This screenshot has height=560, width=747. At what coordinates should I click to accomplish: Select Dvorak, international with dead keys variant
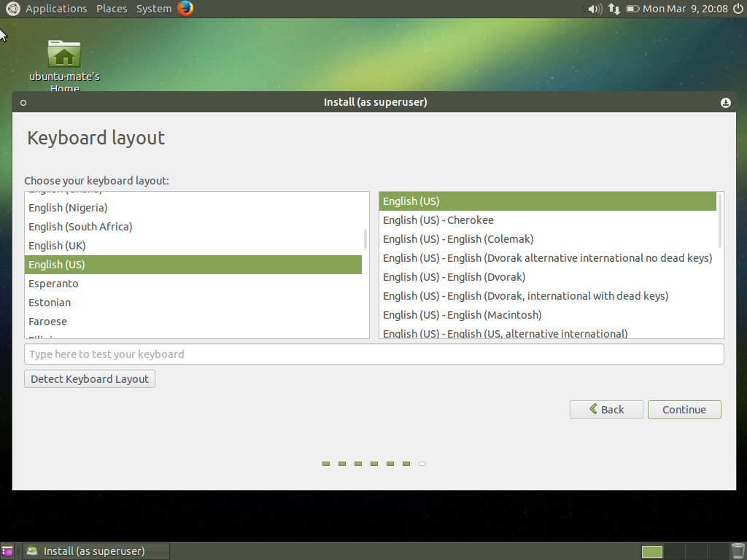(547, 296)
